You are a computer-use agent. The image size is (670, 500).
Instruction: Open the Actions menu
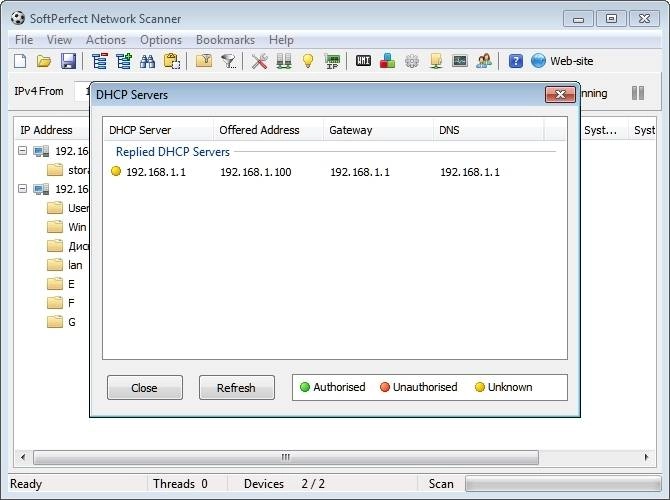(x=106, y=40)
